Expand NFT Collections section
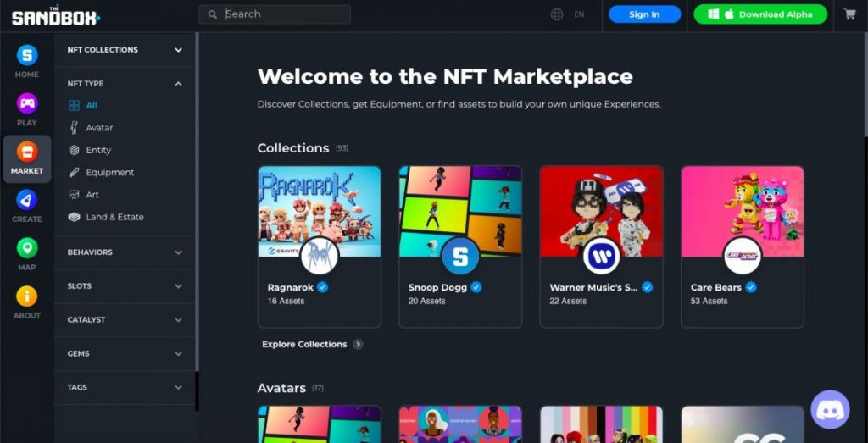The height and width of the screenshot is (443, 868). [125, 50]
